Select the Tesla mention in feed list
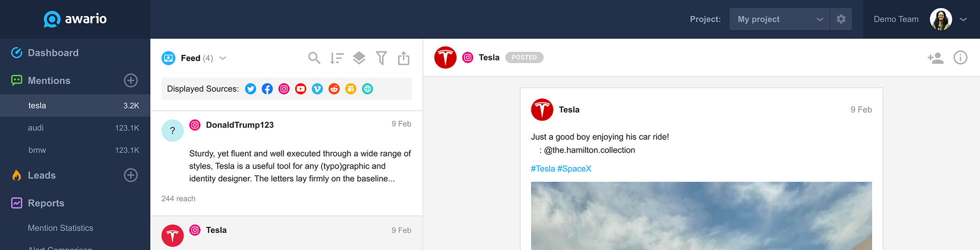 pos(286,233)
